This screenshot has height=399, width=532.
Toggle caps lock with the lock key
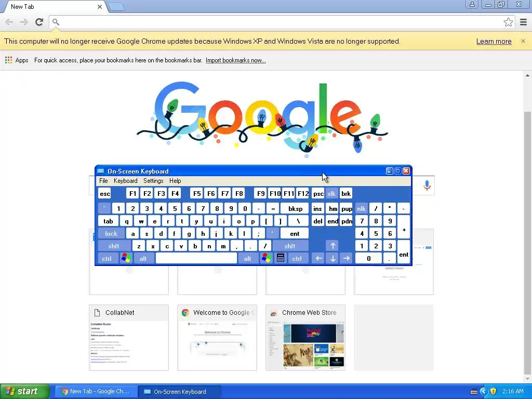tap(111, 233)
